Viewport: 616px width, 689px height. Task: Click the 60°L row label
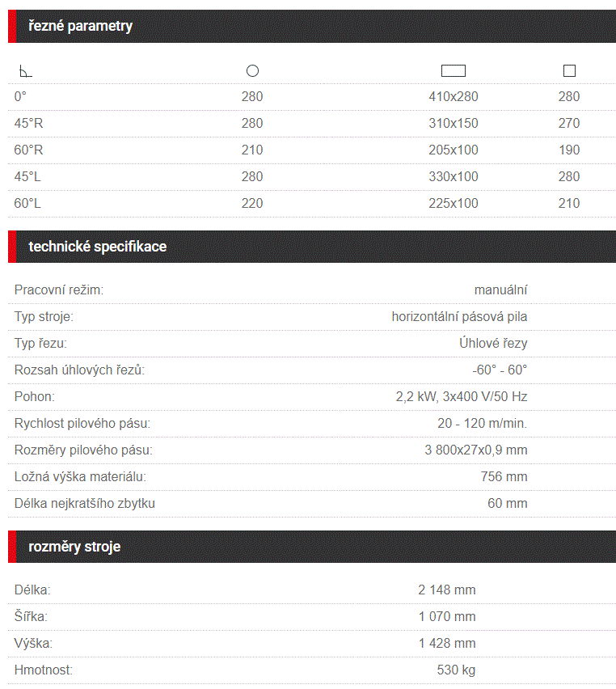tap(27, 204)
